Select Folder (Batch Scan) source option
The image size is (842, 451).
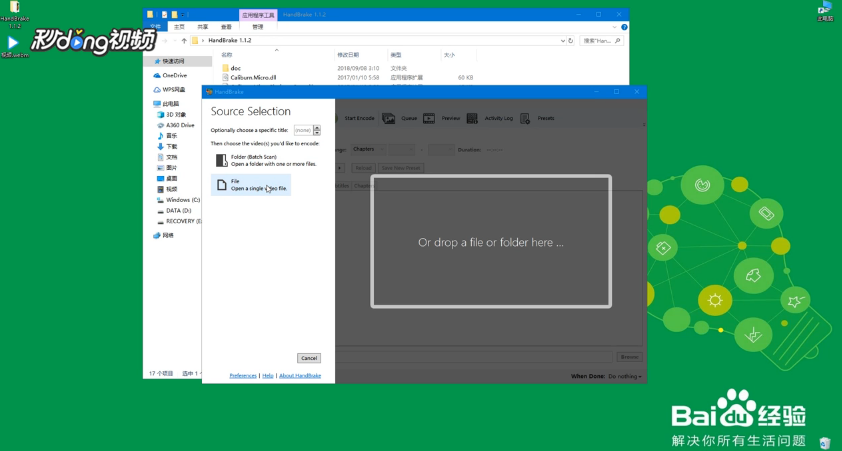point(266,160)
